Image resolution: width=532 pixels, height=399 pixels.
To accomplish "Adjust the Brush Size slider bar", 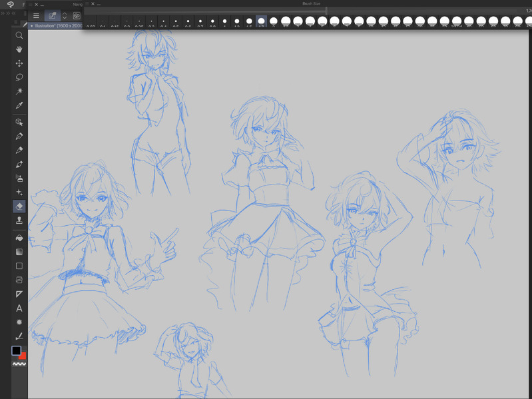I will 300,11.
